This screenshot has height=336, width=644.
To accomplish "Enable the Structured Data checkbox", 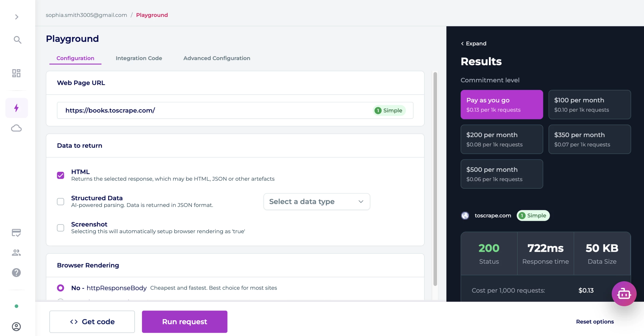I will pyautogui.click(x=61, y=202).
